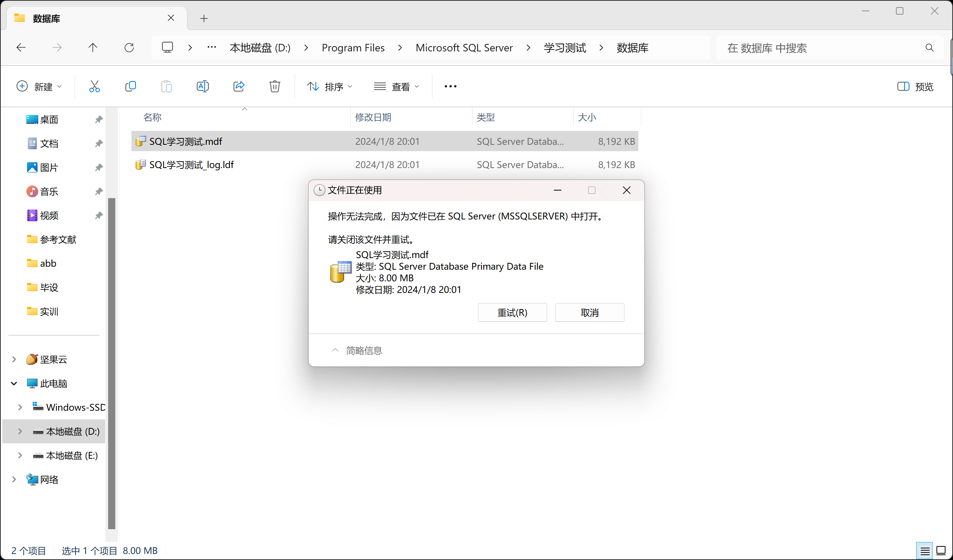
Task: Click 取消 to dismiss the dialog
Action: tap(589, 312)
